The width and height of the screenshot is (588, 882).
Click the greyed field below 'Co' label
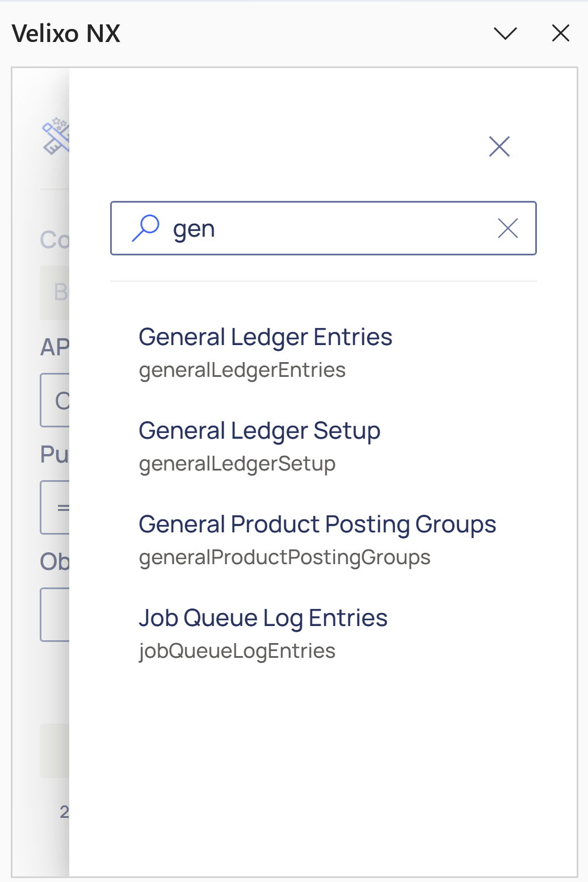[x=55, y=292]
